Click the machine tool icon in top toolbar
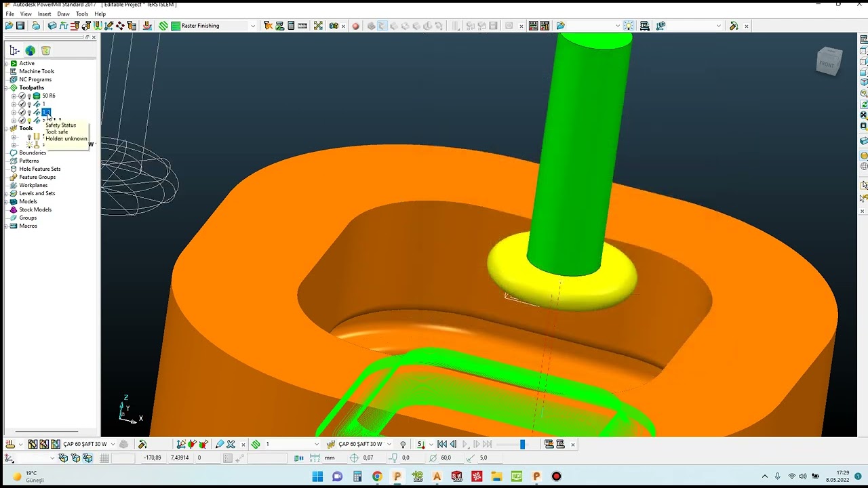This screenshot has width=868, height=488. pos(644,26)
